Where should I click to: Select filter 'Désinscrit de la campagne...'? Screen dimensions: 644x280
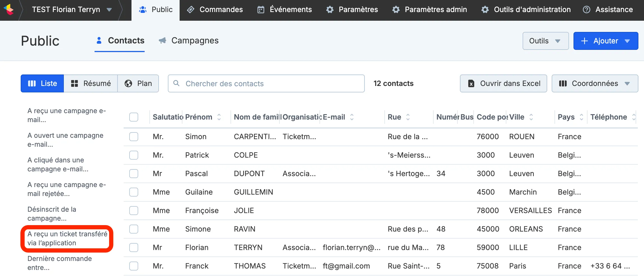pos(52,214)
